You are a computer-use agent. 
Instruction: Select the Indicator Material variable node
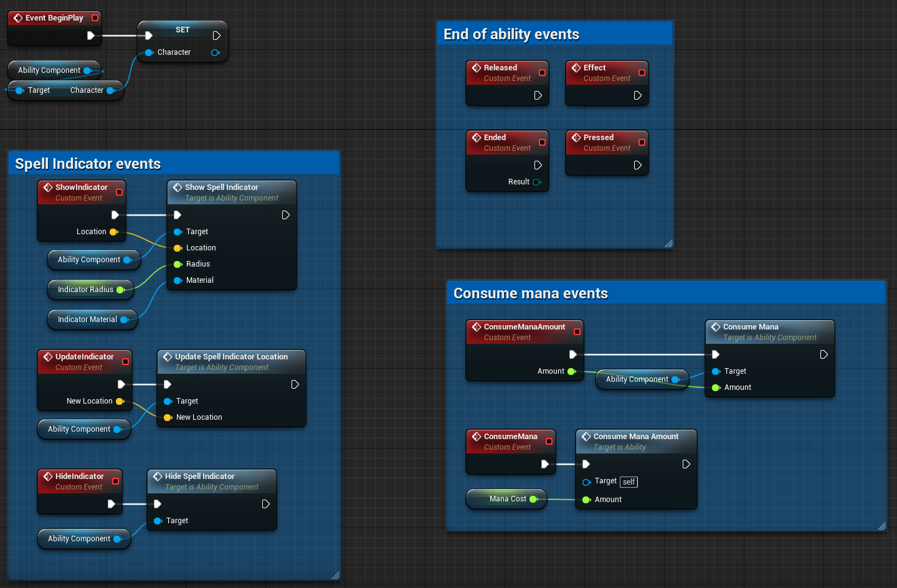click(x=87, y=320)
